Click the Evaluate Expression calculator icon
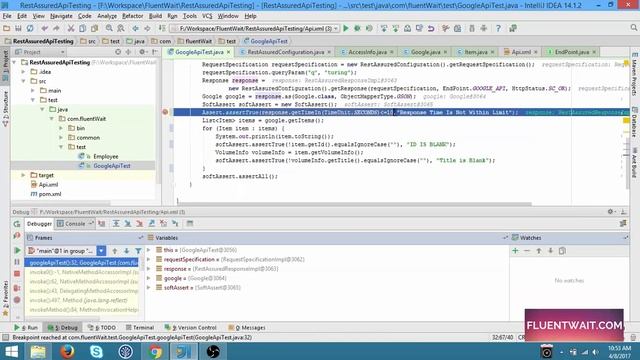 point(190,224)
